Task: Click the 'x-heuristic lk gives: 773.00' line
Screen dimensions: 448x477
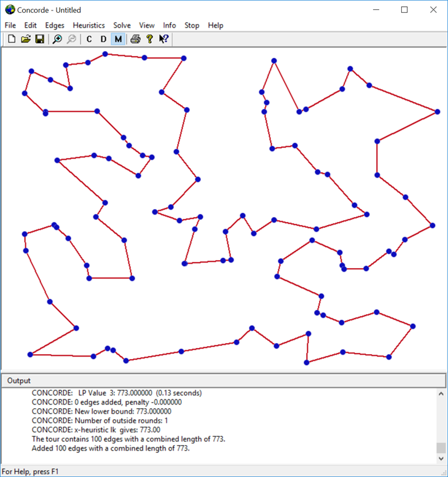Action: tap(96, 430)
